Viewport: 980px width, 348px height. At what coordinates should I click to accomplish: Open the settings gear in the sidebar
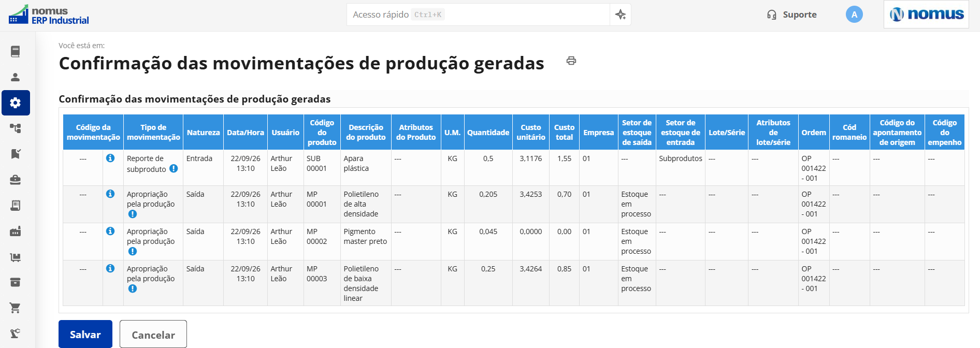[x=16, y=103]
